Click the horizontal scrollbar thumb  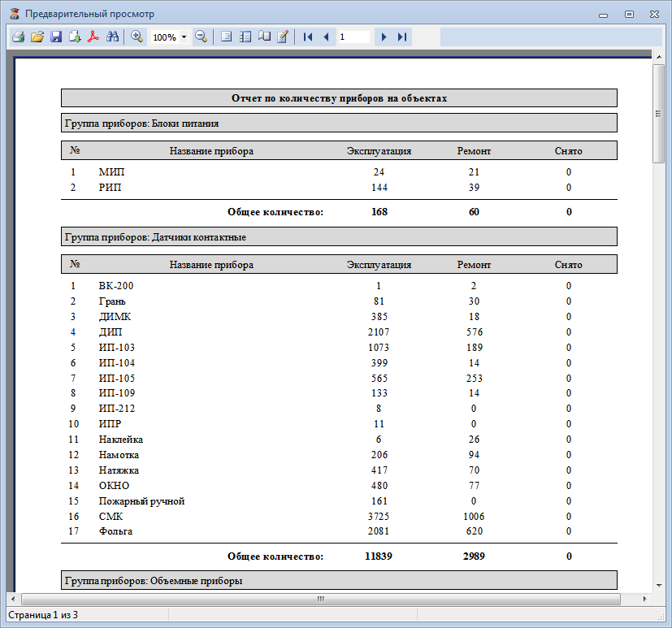(321, 599)
